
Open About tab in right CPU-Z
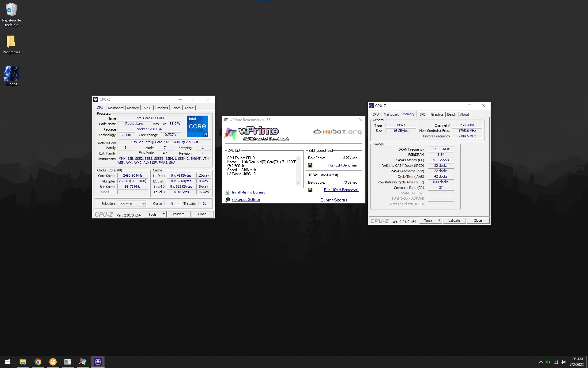(x=465, y=114)
